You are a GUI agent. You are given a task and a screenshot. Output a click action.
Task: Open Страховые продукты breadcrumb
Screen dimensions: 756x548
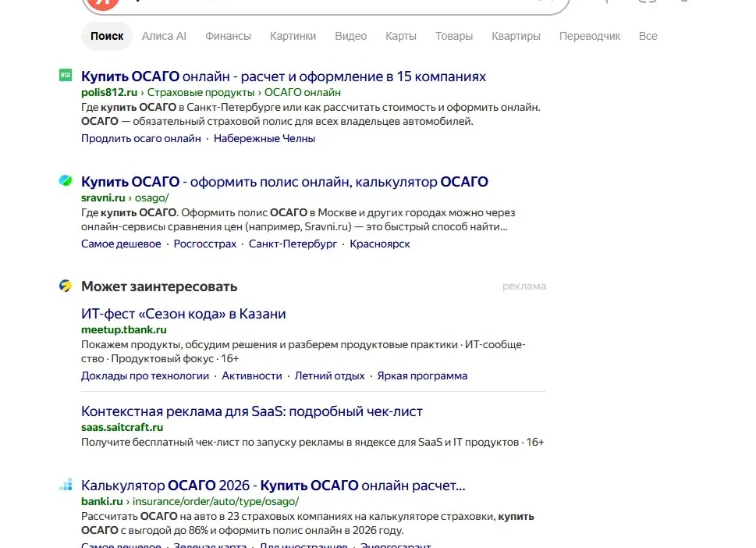201,92
